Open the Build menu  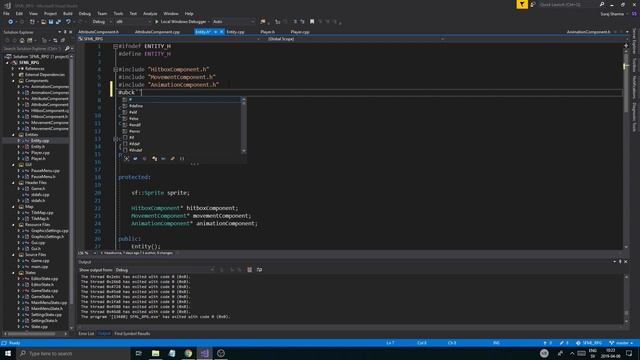pos(68,13)
